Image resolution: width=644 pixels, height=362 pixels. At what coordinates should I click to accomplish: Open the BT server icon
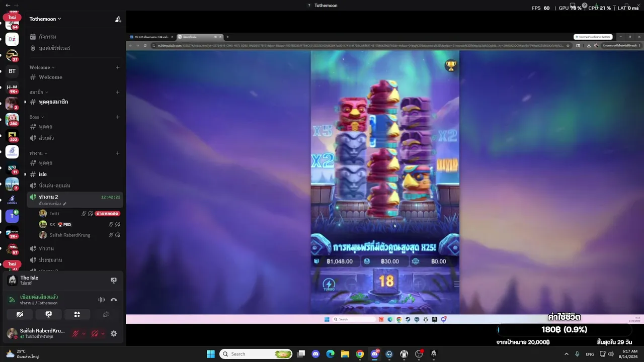pyautogui.click(x=12, y=71)
